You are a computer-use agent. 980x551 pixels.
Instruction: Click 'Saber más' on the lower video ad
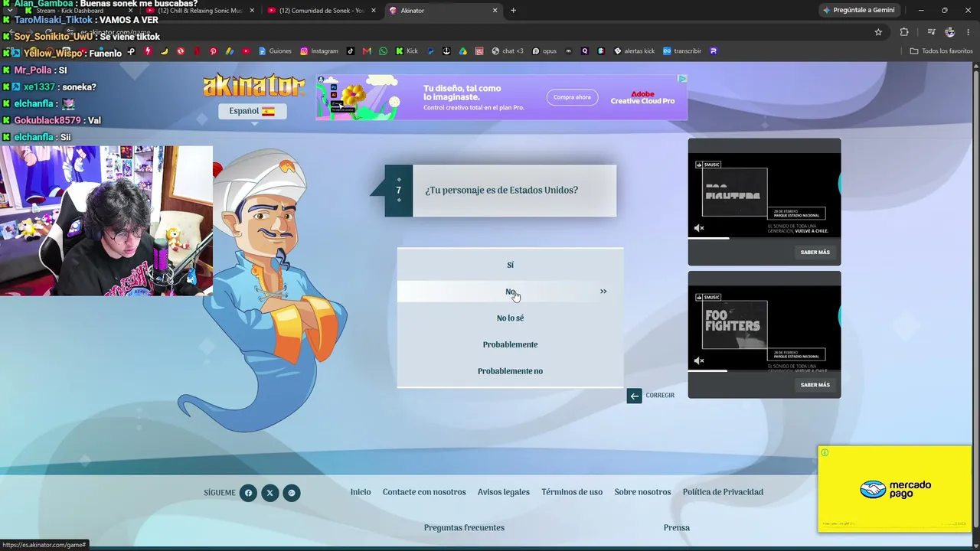point(815,385)
